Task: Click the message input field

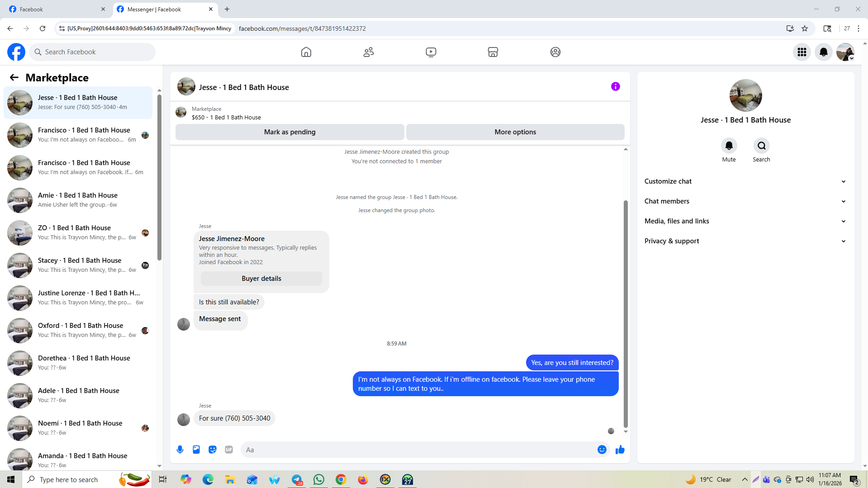Action: tap(418, 450)
